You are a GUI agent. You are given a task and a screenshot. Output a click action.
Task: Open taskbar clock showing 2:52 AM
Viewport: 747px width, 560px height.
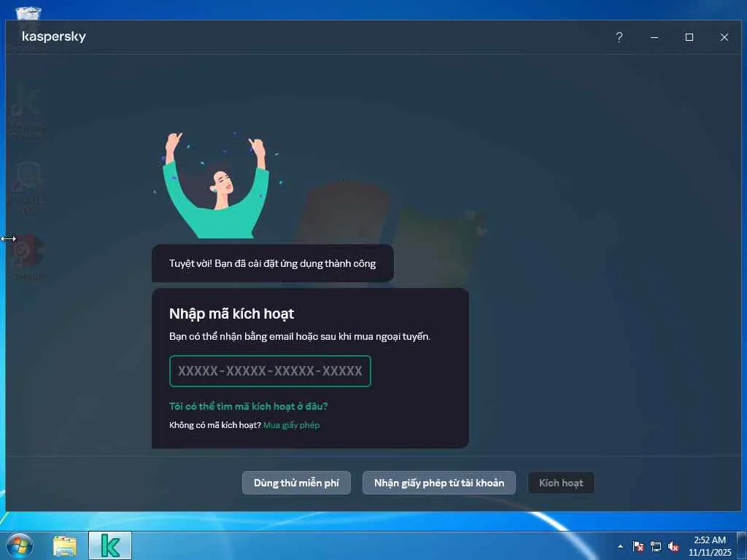(709, 546)
